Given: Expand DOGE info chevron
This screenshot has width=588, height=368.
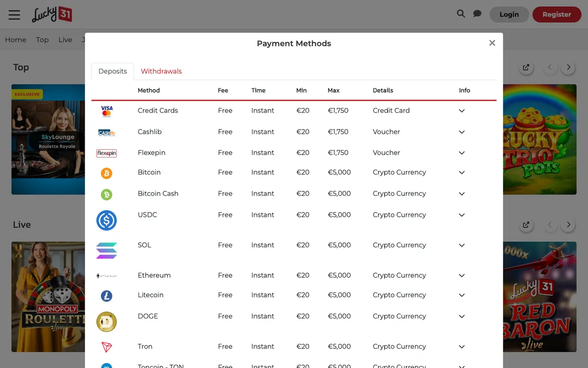Looking at the screenshot, I should (x=462, y=316).
